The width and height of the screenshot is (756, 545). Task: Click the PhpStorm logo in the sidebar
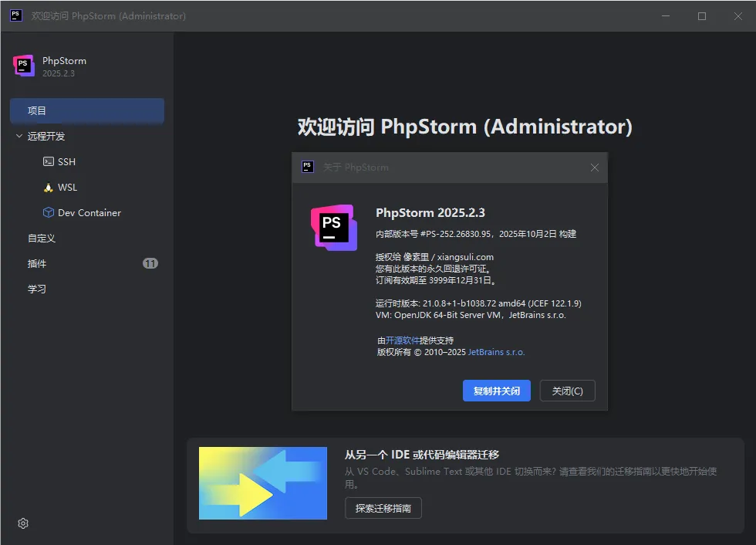pyautogui.click(x=24, y=66)
